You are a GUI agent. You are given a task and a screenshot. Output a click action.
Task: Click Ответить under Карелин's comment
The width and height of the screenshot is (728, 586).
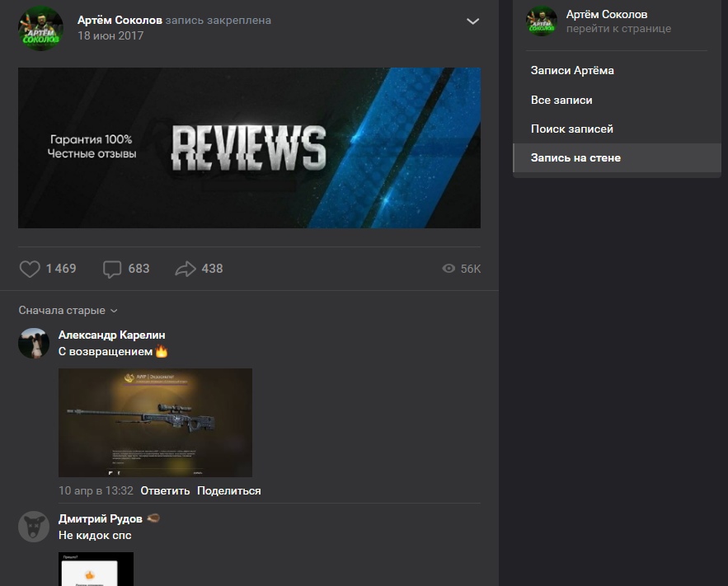pos(165,490)
